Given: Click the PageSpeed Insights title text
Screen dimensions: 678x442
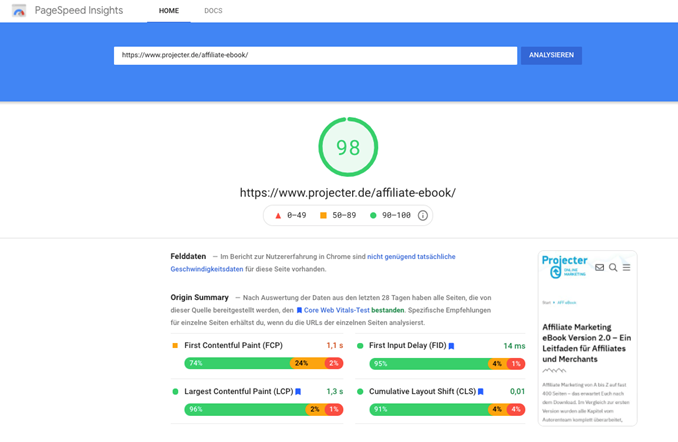Looking at the screenshot, I should coord(79,10).
